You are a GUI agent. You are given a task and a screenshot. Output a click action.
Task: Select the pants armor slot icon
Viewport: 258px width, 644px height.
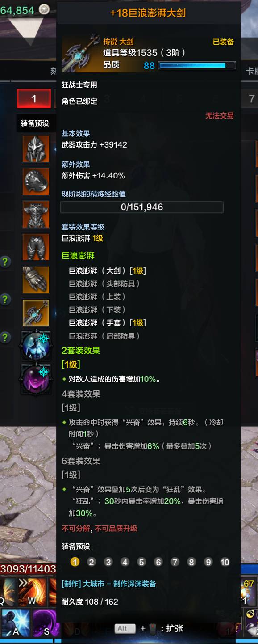pyautogui.click(x=36, y=247)
